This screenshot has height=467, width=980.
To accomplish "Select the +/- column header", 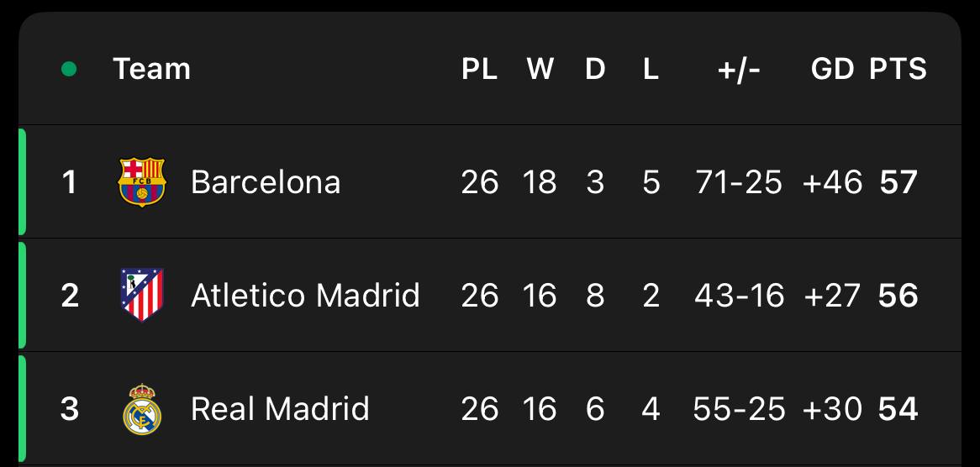I will [x=739, y=70].
